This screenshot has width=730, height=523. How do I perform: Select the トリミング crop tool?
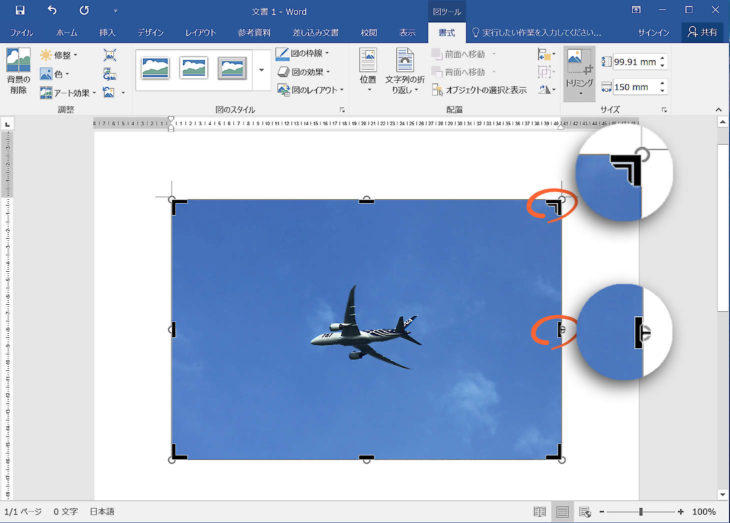(579, 71)
